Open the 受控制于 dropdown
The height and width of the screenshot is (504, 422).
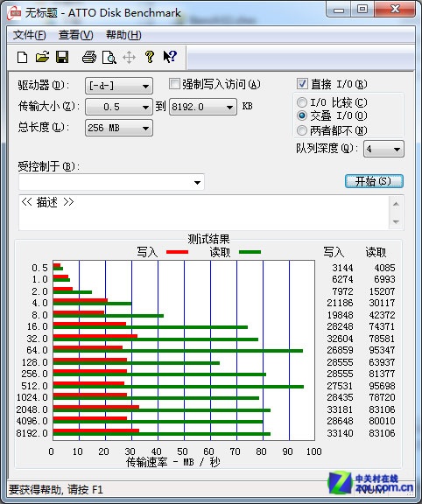pos(111,182)
